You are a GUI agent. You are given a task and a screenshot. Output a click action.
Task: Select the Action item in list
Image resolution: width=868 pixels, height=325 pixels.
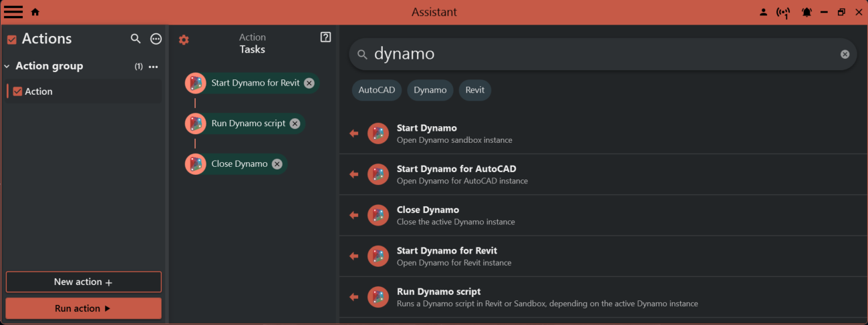[84, 91]
